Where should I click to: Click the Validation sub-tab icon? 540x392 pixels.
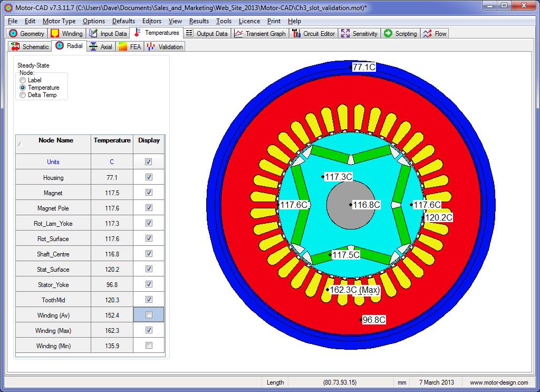point(150,46)
